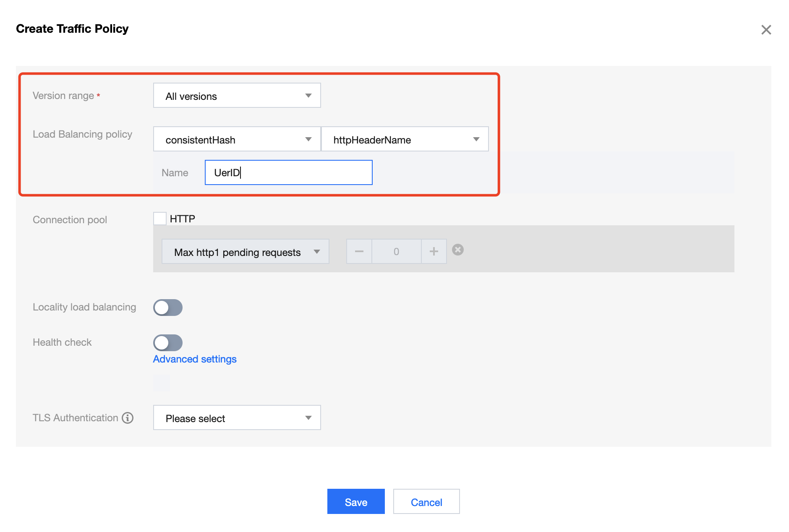Toggle Locality load balancing switch
This screenshot has width=789, height=532.
168,308
